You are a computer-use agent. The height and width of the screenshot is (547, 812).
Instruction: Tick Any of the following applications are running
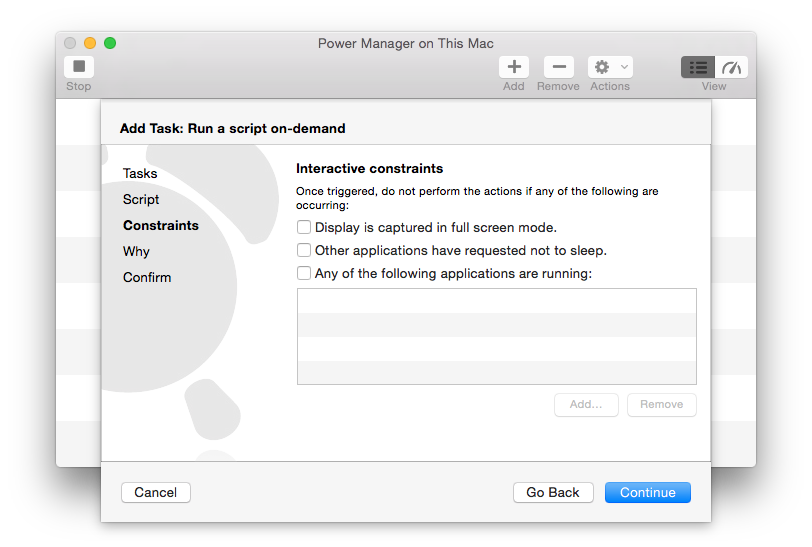click(304, 273)
